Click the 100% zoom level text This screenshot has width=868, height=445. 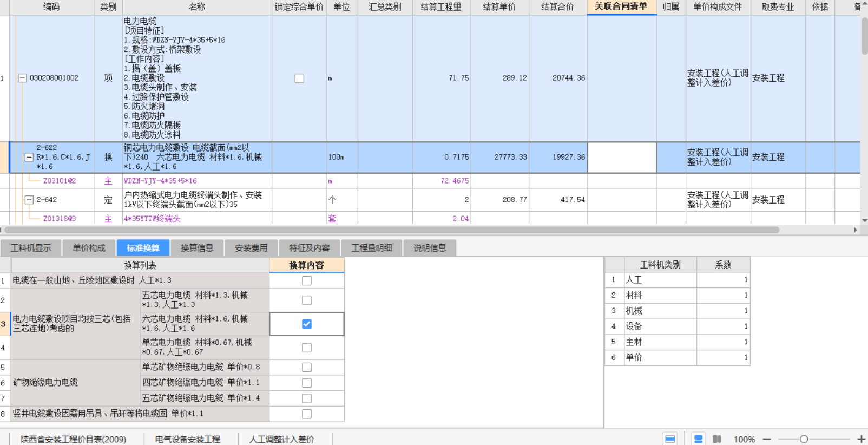(x=744, y=439)
